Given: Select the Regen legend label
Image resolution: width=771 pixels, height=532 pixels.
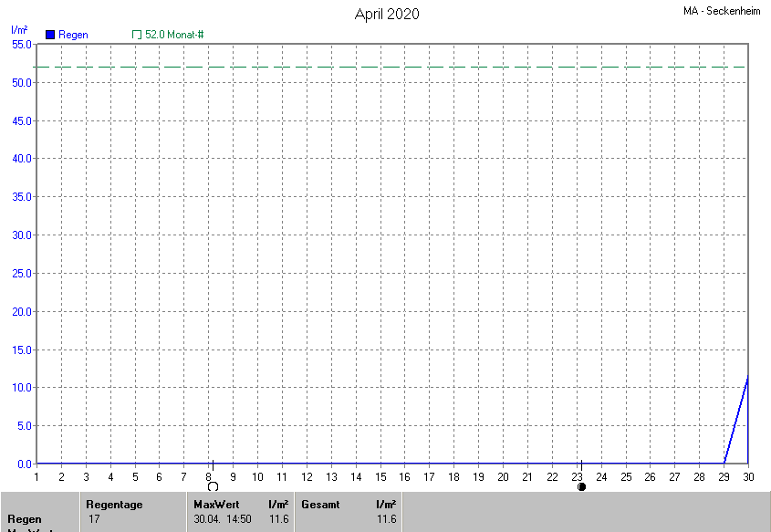Looking at the screenshot, I should [74, 35].
